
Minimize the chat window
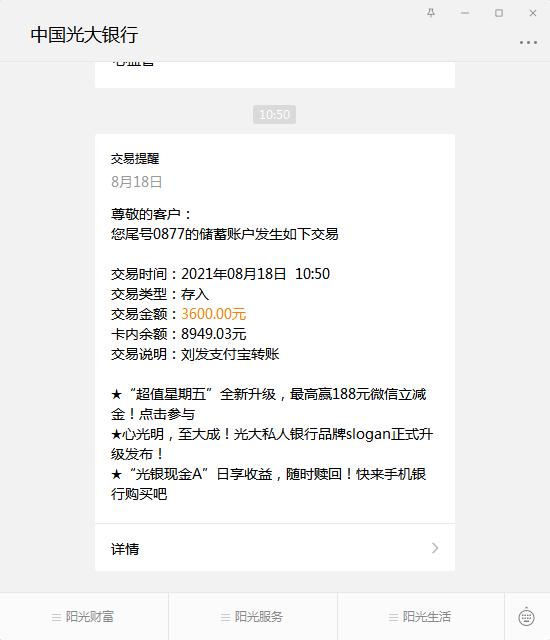point(465,13)
